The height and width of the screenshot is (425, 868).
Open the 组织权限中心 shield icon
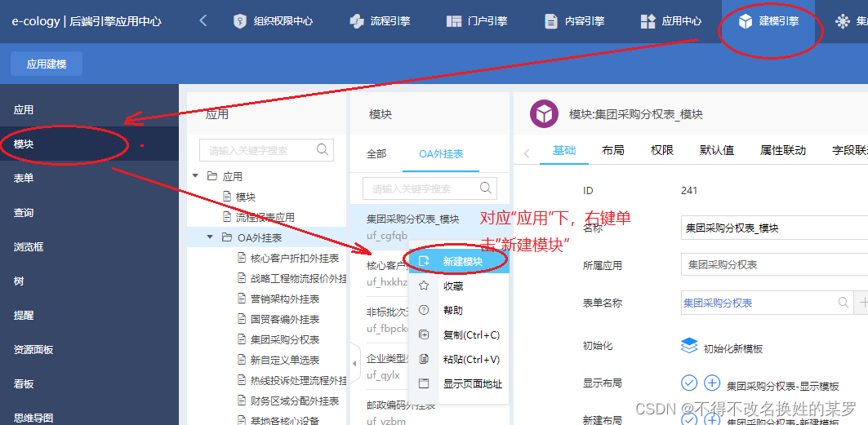[239, 21]
